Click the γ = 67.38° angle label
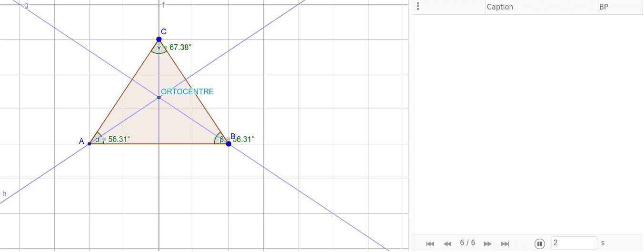644x252 pixels. pyautogui.click(x=174, y=47)
